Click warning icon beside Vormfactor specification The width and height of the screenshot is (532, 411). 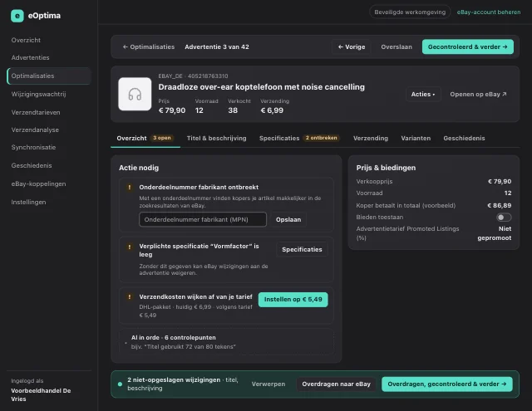pos(130,247)
